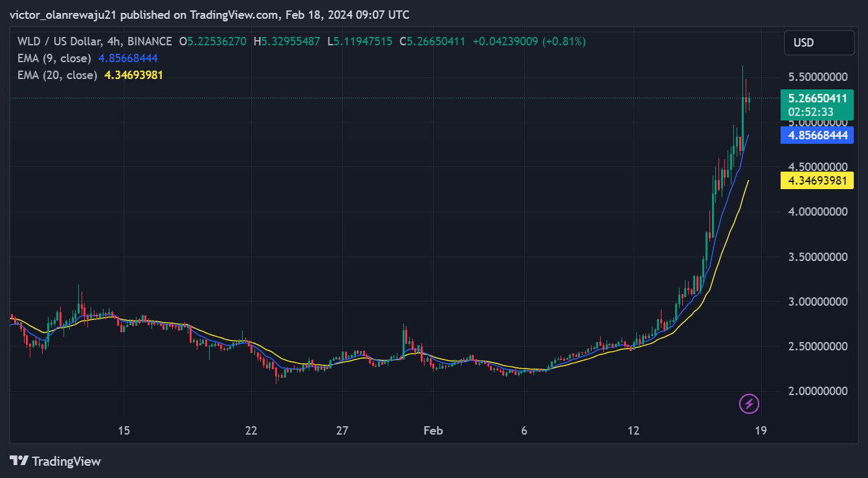868x478 pixels.
Task: Click the WLD / US Dollar symbol title
Action: 95,41
